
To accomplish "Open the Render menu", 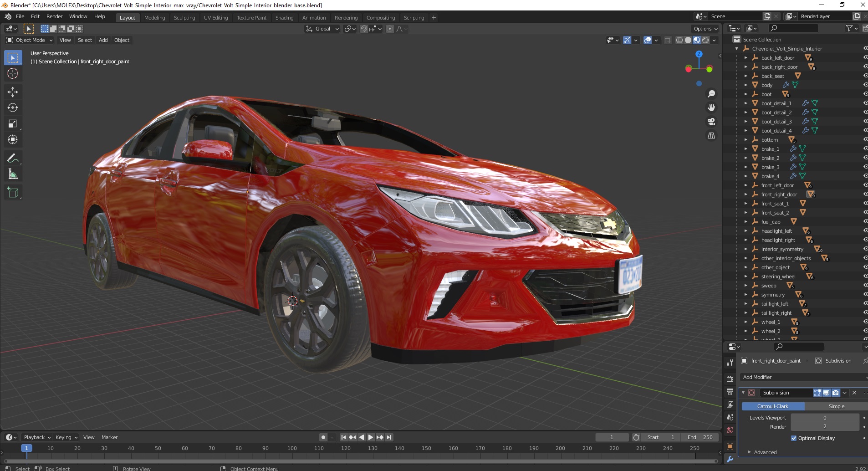I will point(54,16).
